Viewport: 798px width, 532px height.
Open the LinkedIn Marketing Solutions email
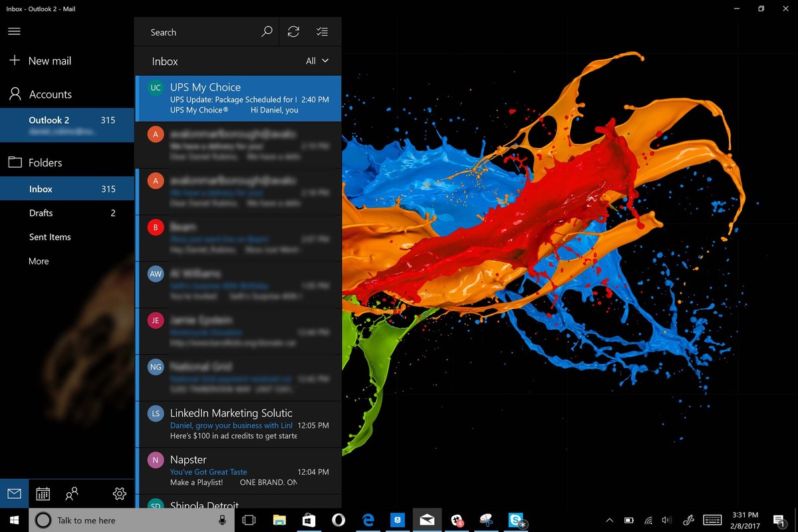[238, 424]
